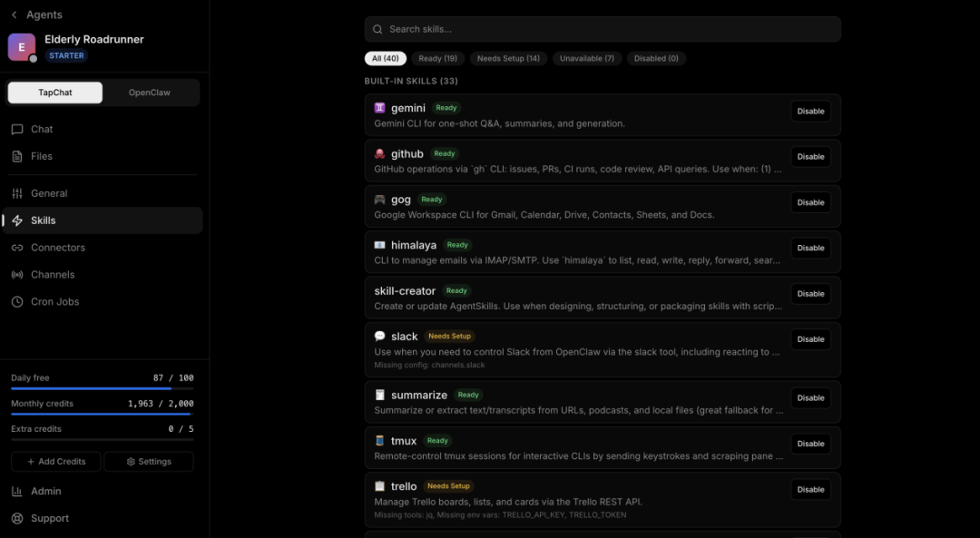Click the Agents back link text
This screenshot has width=980, height=538.
point(44,15)
